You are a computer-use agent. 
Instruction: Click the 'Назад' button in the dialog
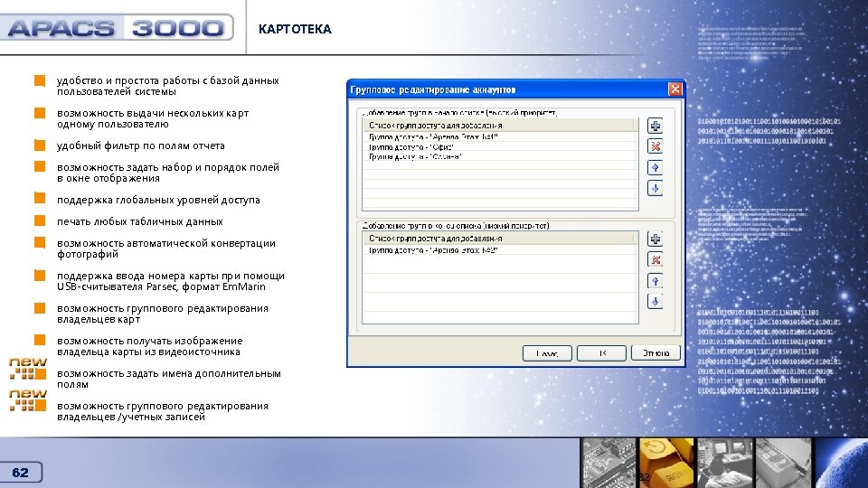[547, 353]
